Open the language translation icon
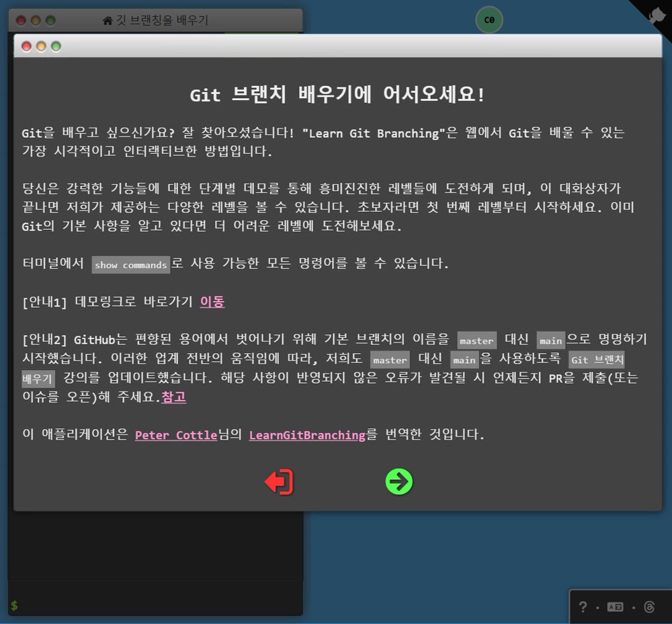This screenshot has width=672, height=624. [615, 607]
